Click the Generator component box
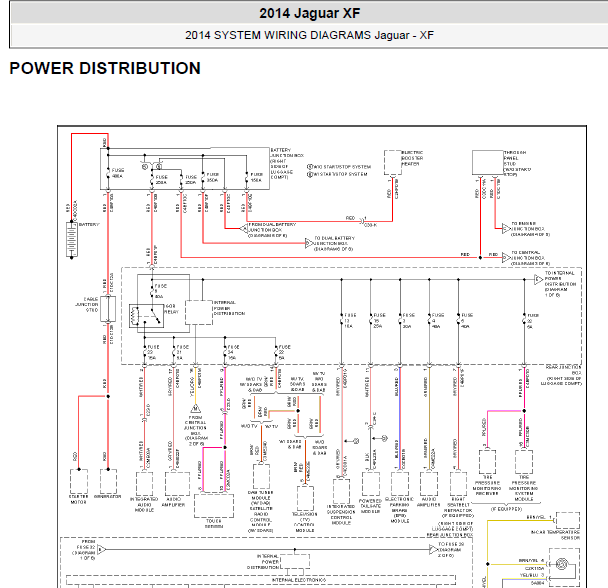 108,481
